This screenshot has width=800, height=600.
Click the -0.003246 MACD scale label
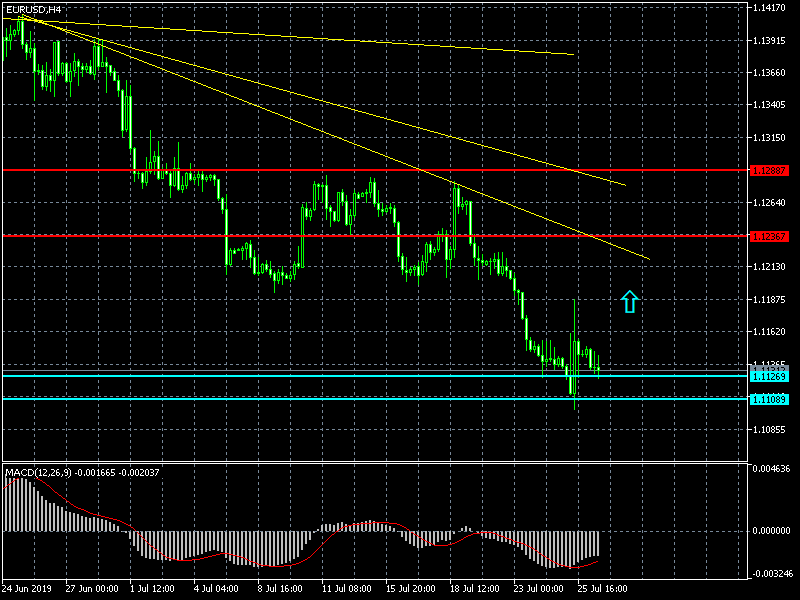click(x=772, y=574)
